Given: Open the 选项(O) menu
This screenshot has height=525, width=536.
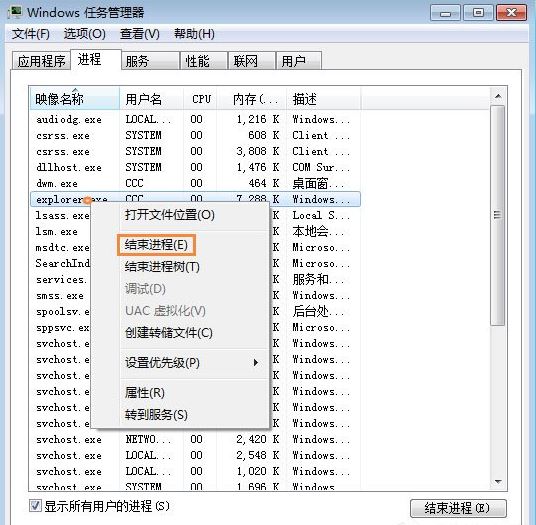Looking at the screenshot, I should (84, 34).
